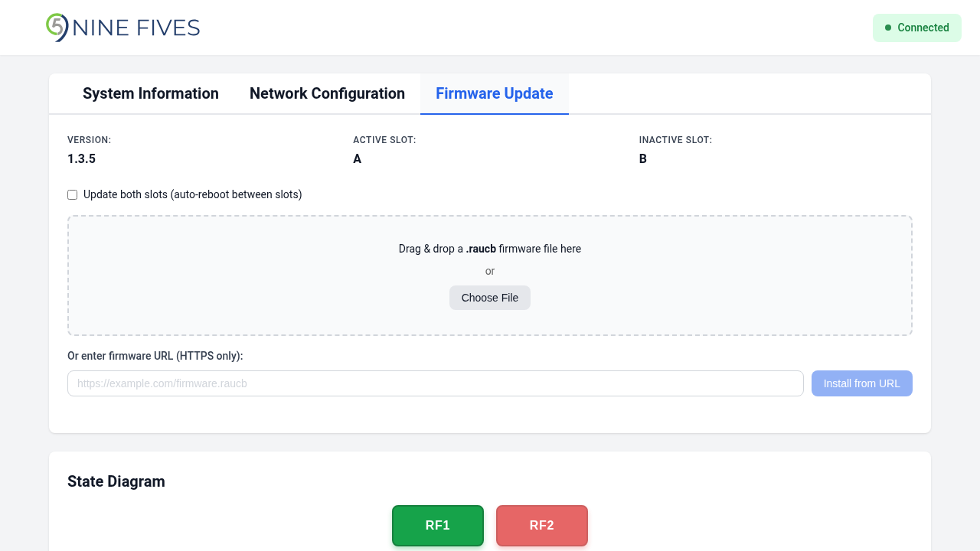Click the version number 1.3.5
The width and height of the screenshot is (980, 551).
tap(81, 159)
